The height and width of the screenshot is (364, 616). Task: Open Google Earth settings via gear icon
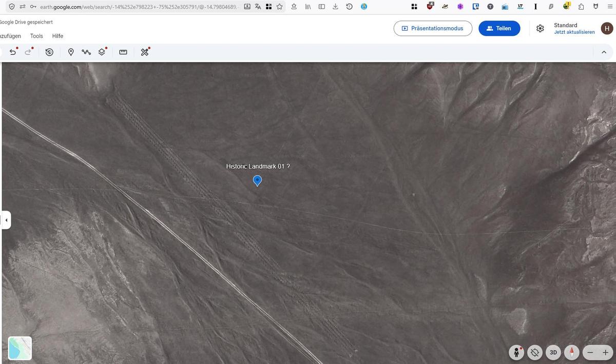[x=540, y=28]
